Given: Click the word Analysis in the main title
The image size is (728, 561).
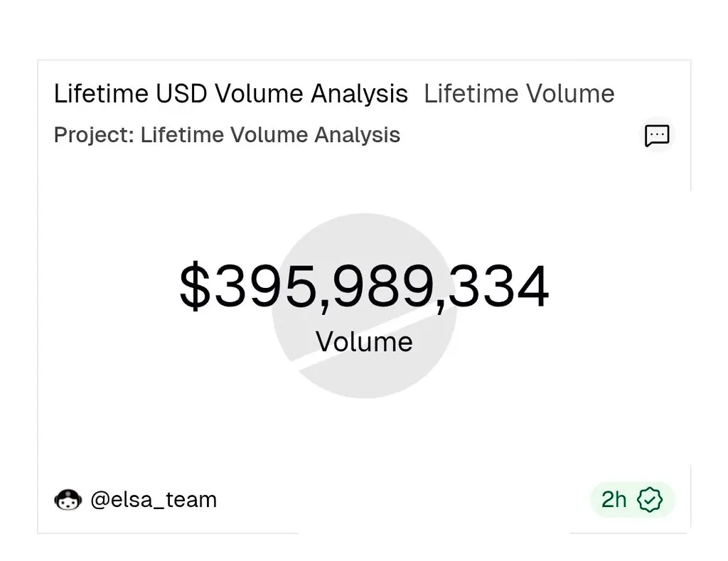Looking at the screenshot, I should [x=362, y=94].
